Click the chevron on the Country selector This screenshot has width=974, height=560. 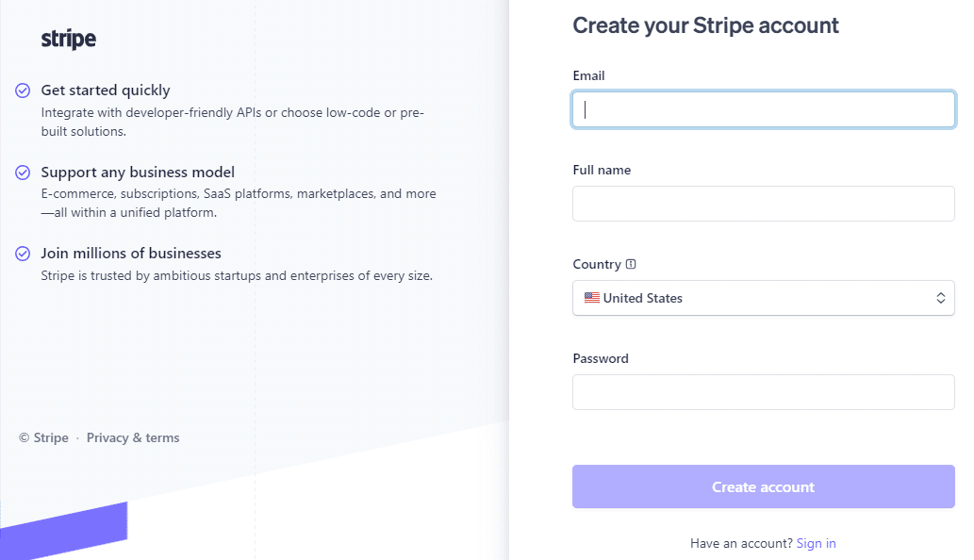[x=940, y=297]
